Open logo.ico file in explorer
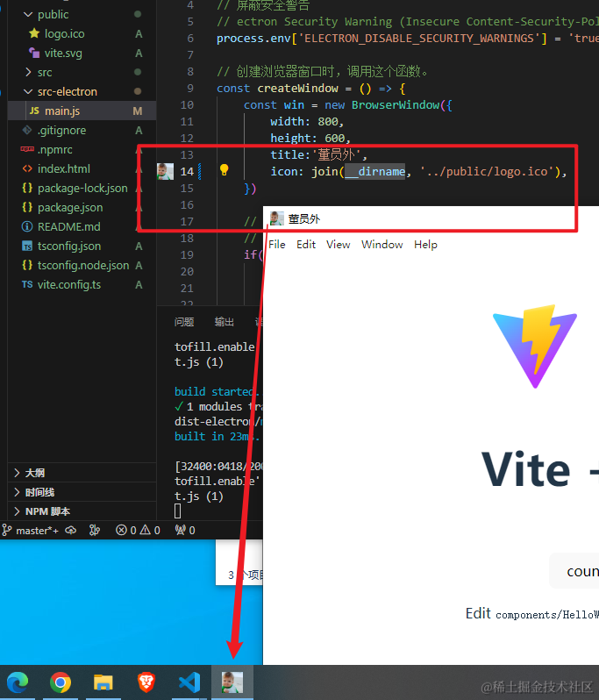599x700 pixels. click(x=64, y=34)
